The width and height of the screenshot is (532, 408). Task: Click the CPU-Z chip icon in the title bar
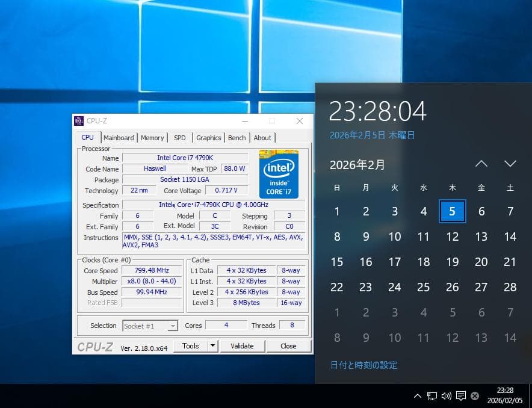[80, 120]
